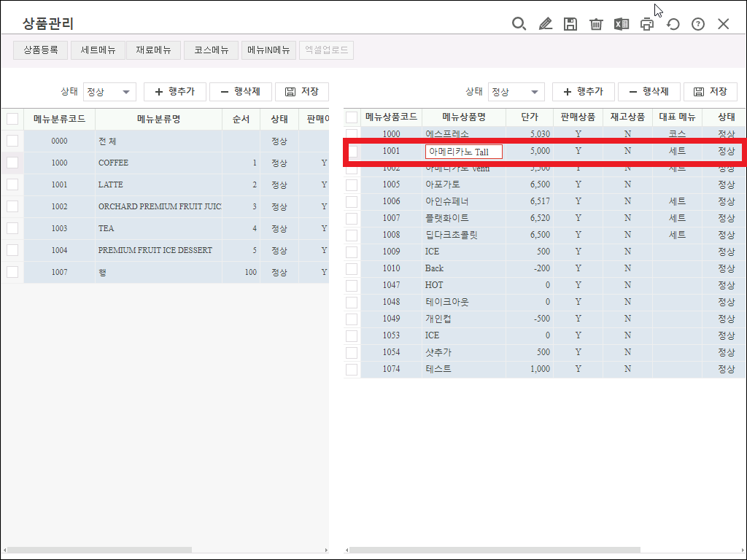This screenshot has height=560, width=747.
Task: Check the box for the 딥다크초콜릿 row
Action: (x=352, y=236)
